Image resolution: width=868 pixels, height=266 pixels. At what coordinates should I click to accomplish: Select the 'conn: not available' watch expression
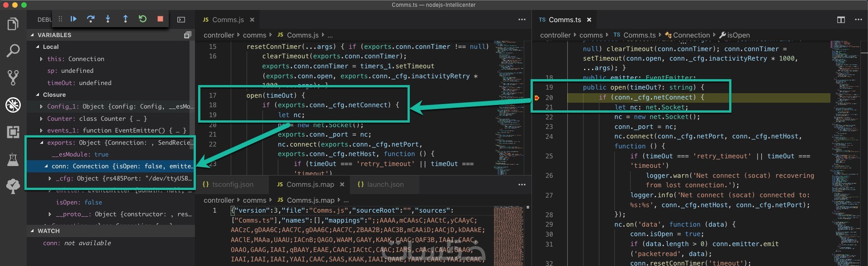pos(111,243)
